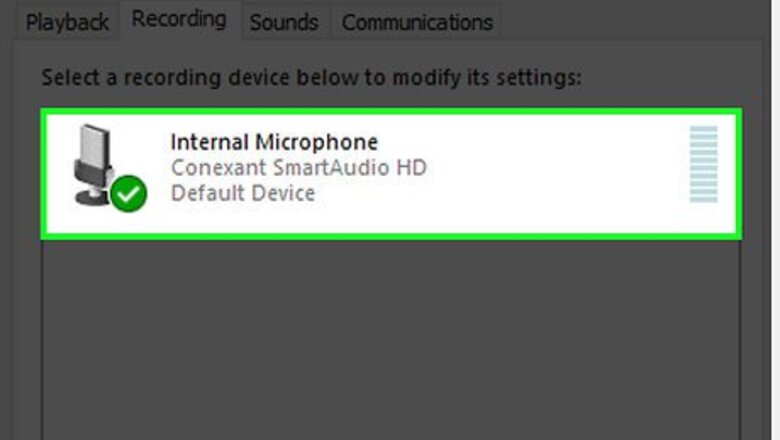
Task: Go to the Communications tab
Action: tap(417, 22)
